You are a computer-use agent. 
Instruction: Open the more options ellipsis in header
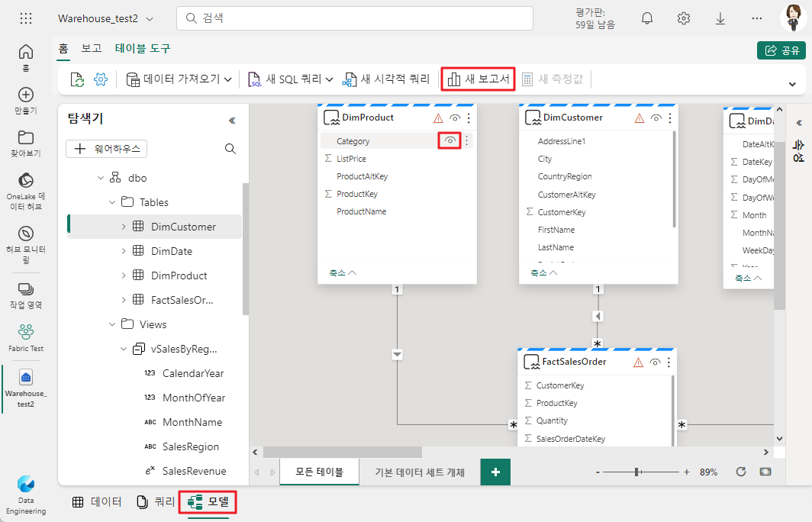point(756,18)
